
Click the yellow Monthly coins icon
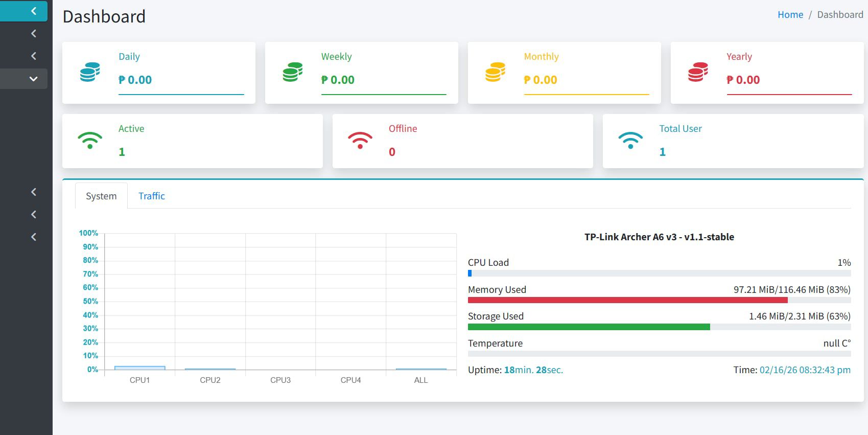coord(496,72)
